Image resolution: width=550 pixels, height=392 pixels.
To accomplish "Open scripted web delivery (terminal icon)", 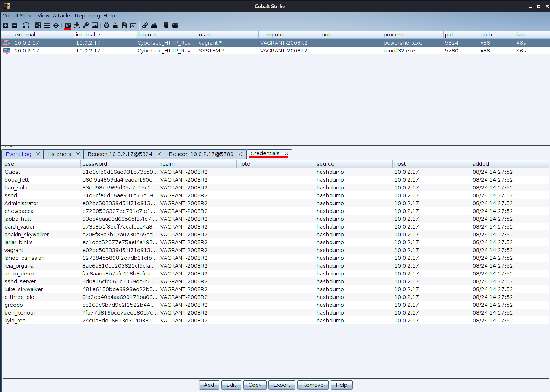I will click(133, 25).
